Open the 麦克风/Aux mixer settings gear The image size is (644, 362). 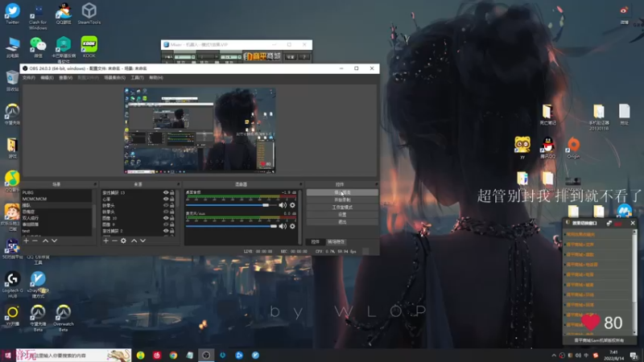pos(292,226)
